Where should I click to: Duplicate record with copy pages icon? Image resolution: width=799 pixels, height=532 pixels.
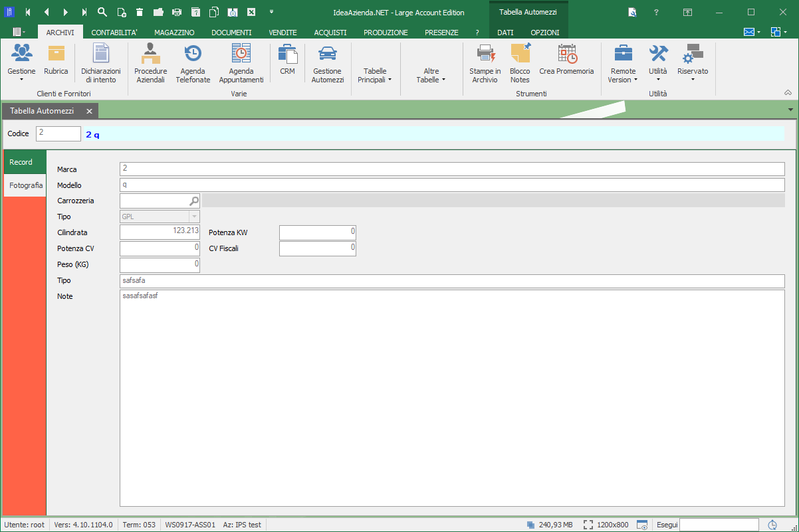pos(214,12)
